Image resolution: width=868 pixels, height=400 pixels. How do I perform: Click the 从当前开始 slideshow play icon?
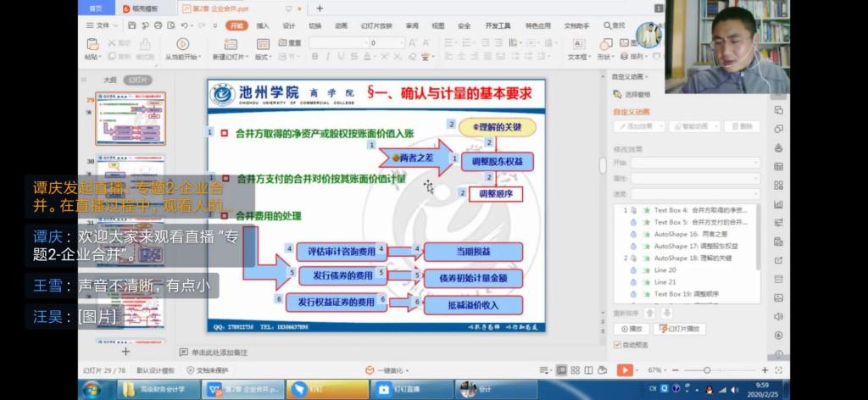click(x=182, y=43)
